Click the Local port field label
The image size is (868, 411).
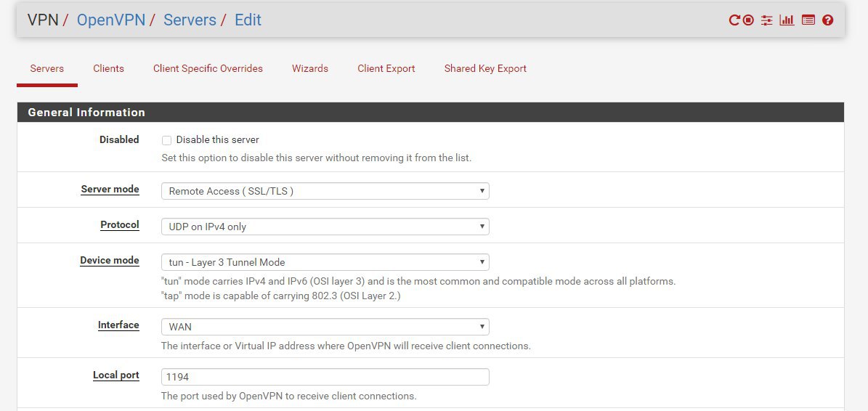tap(116, 375)
